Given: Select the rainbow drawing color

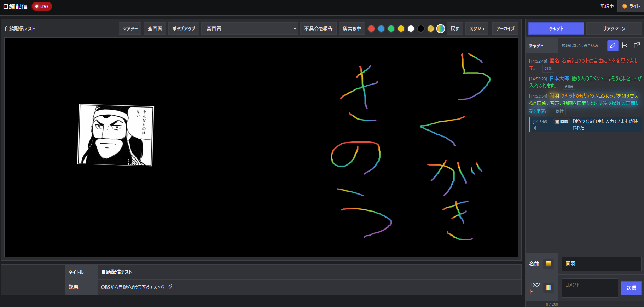Looking at the screenshot, I should click(441, 29).
